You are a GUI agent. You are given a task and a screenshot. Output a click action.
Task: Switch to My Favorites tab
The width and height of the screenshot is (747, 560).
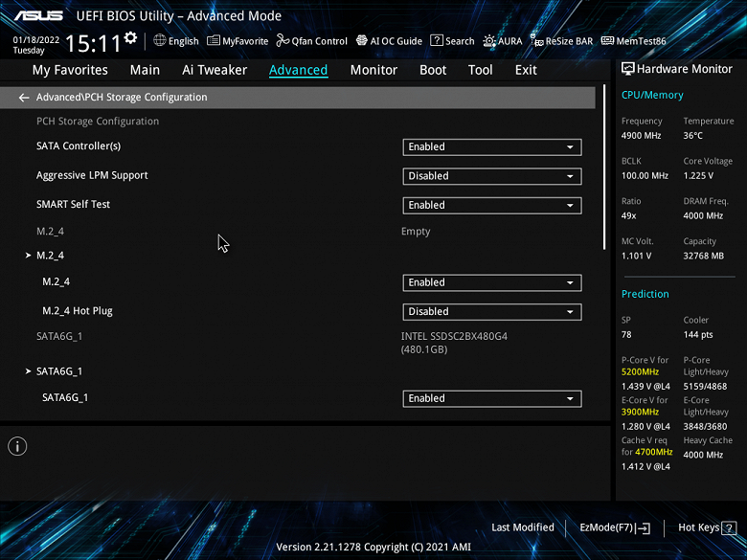70,70
